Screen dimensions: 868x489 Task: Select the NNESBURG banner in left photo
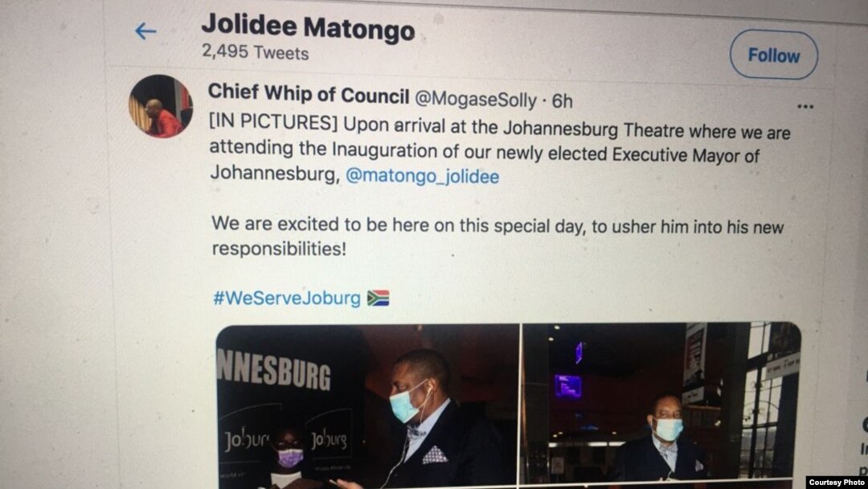[274, 369]
